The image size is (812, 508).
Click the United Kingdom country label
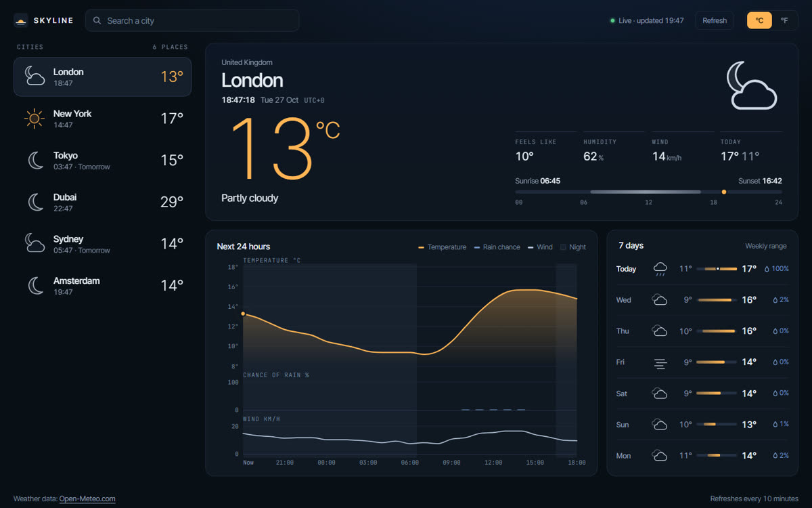pyautogui.click(x=247, y=62)
